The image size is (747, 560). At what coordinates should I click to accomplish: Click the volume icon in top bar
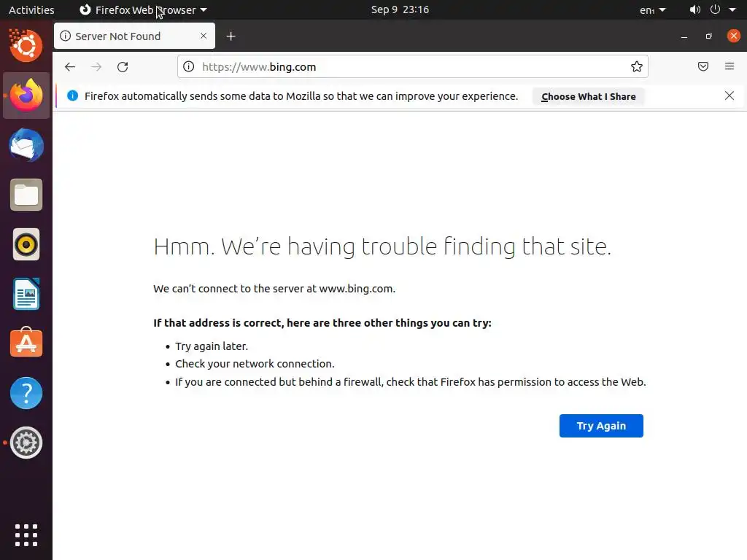[x=694, y=9]
